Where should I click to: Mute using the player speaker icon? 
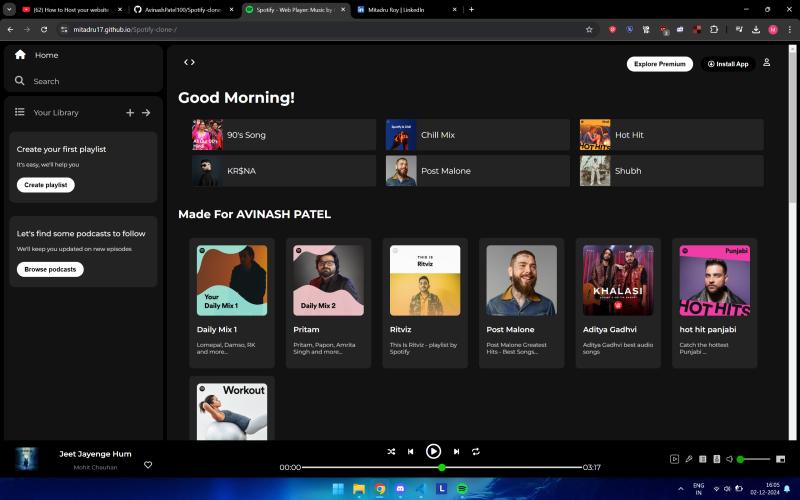(x=730, y=459)
